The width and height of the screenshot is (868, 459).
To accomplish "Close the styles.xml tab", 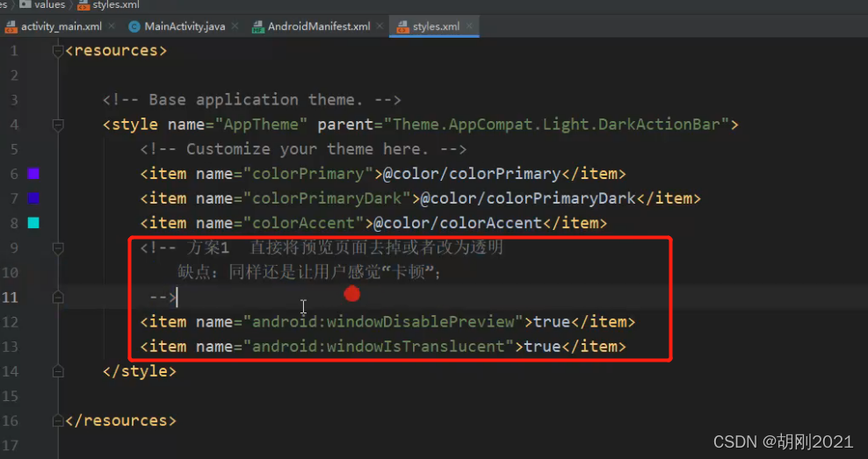I will tap(469, 26).
